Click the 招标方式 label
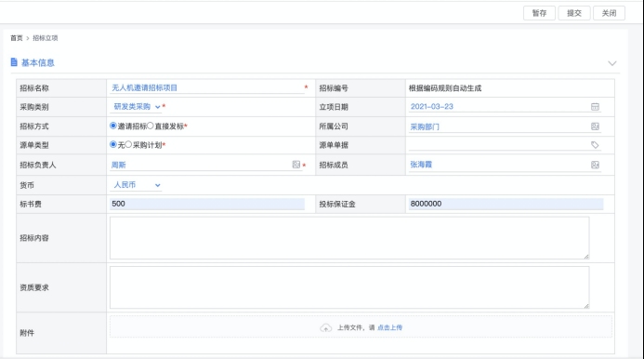The height and width of the screenshot is (359, 644). pyautogui.click(x=34, y=126)
